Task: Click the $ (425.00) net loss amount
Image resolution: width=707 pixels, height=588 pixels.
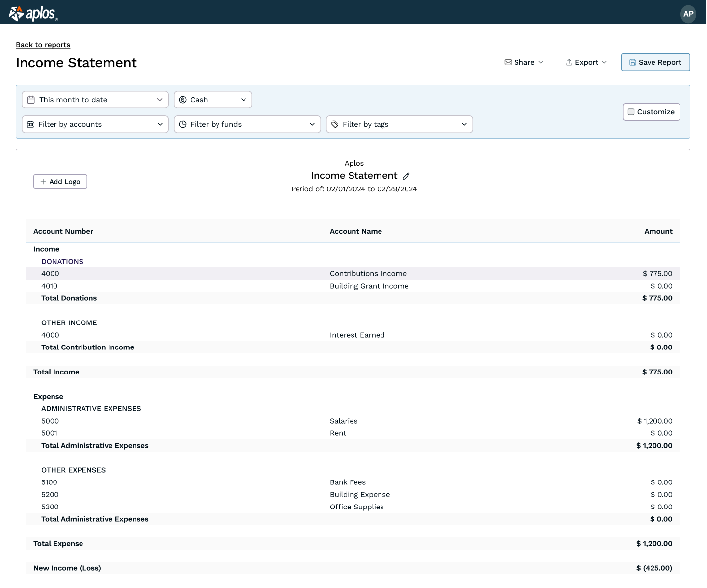Action: tap(654, 568)
